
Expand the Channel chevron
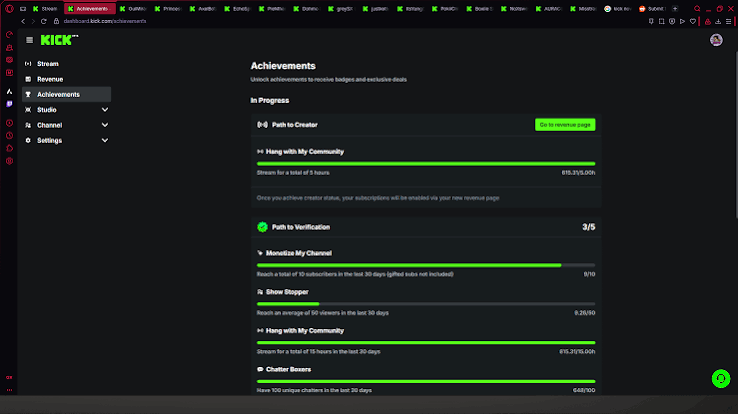click(104, 125)
